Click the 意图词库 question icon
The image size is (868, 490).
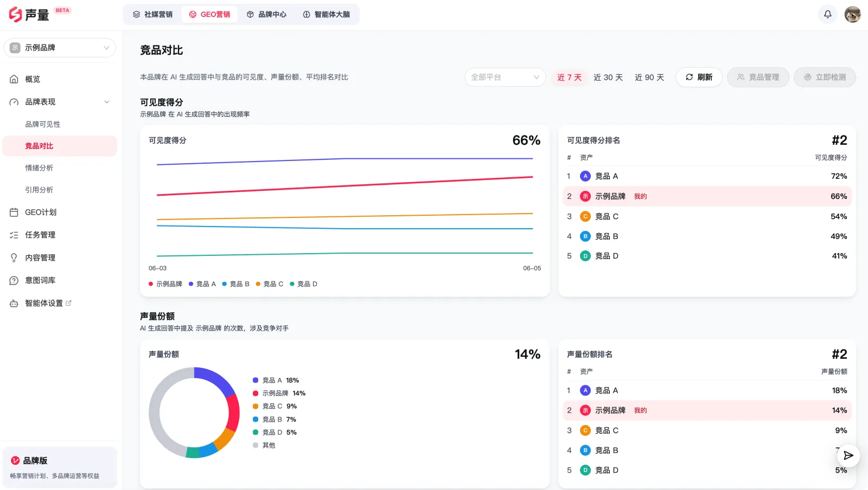(x=14, y=281)
